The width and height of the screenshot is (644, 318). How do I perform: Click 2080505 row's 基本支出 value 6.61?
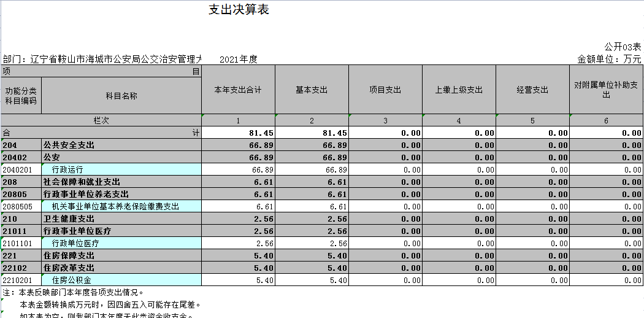[x=312, y=207]
